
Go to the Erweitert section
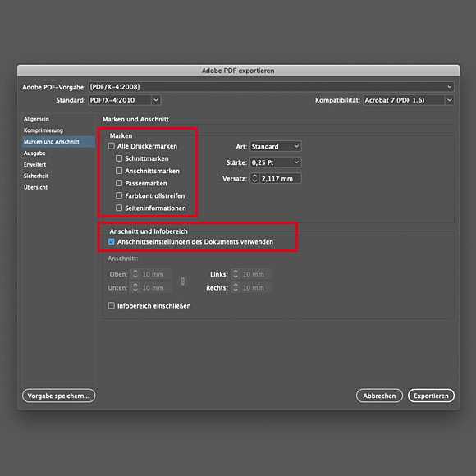[x=35, y=164]
